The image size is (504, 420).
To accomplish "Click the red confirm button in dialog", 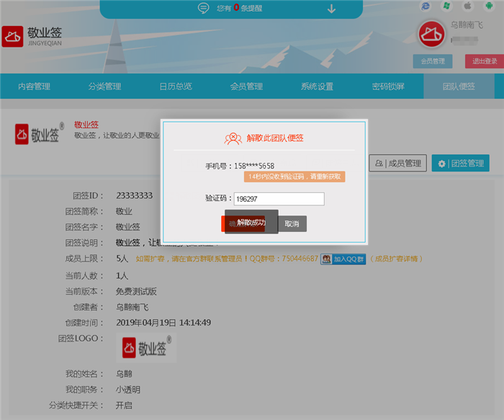I will tap(243, 223).
